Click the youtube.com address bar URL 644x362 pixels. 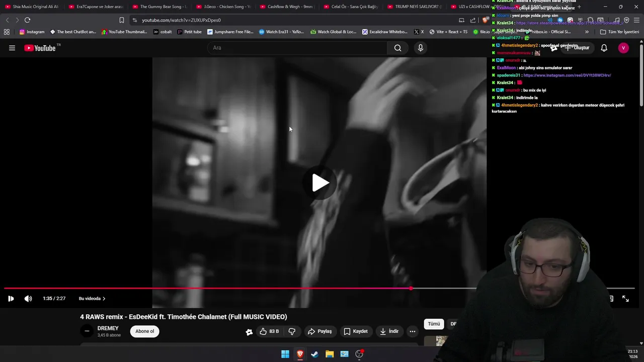click(x=181, y=20)
